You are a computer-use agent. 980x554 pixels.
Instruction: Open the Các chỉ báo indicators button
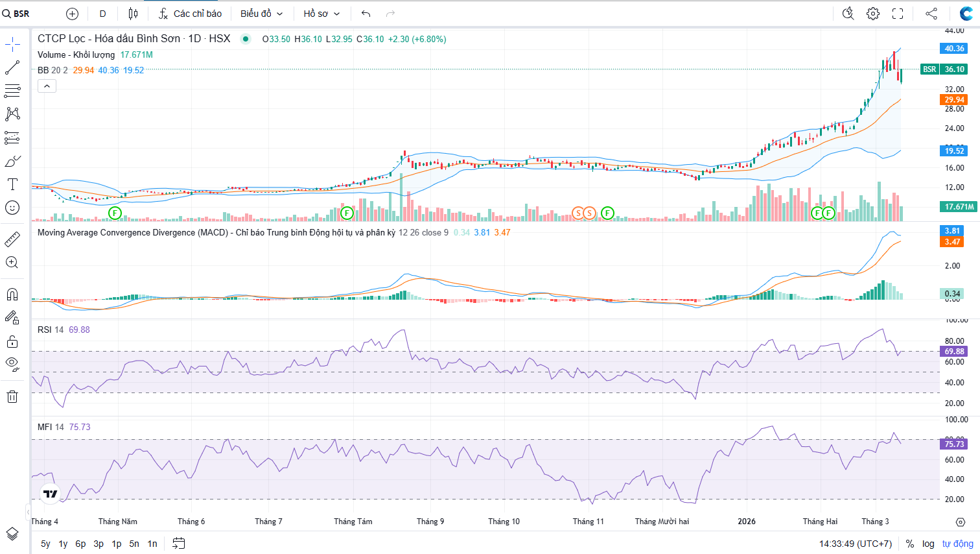click(191, 14)
